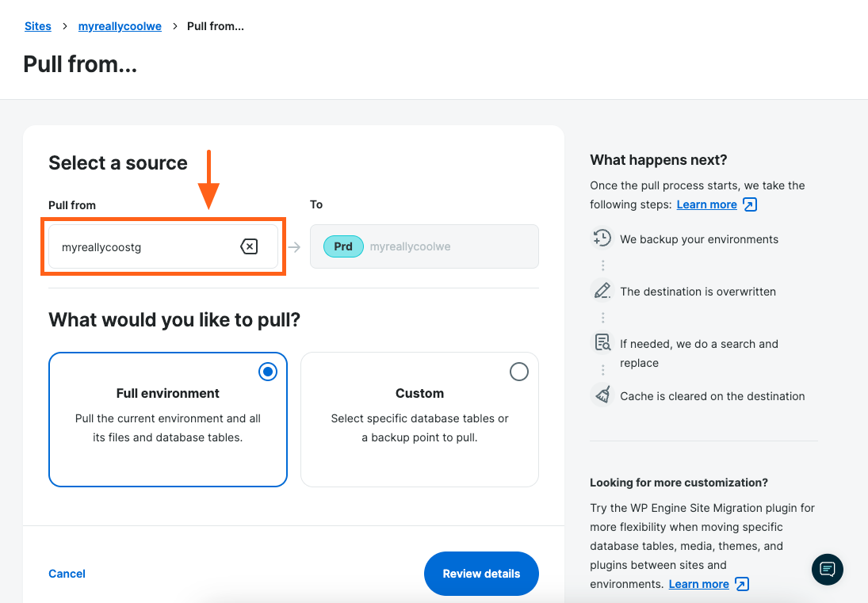Screen dimensions: 868x603
Task: Open myreallycoolwe breadcrumb link
Action: (x=120, y=26)
